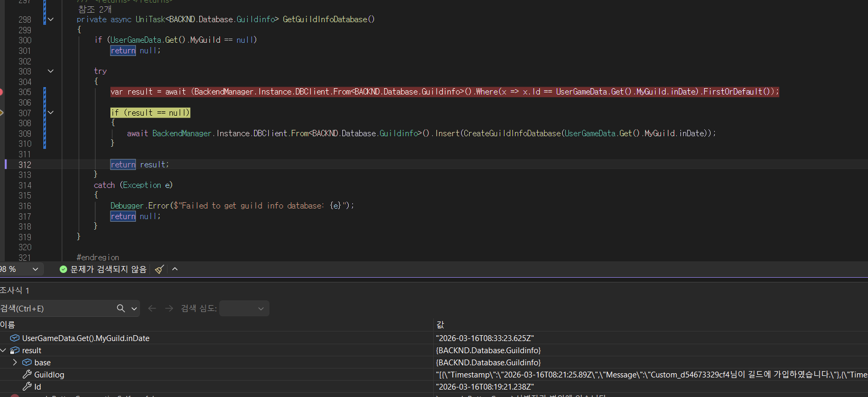Click the up caret beside the broom icon

click(175, 269)
